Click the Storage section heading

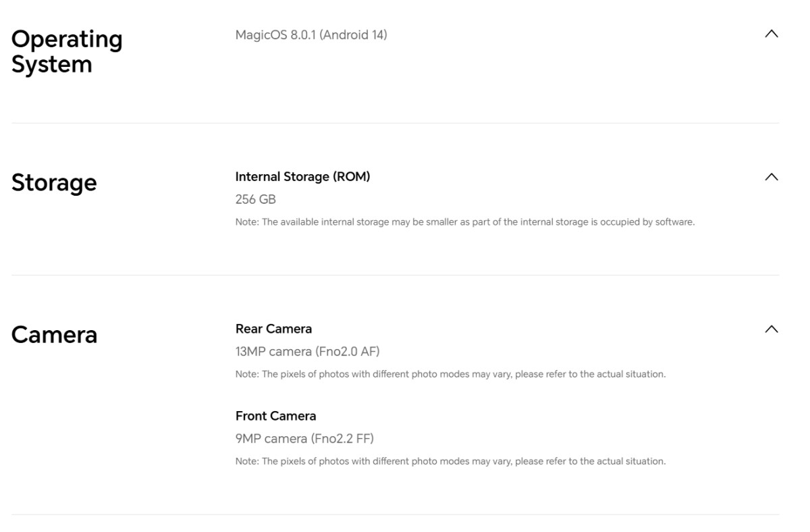click(54, 182)
